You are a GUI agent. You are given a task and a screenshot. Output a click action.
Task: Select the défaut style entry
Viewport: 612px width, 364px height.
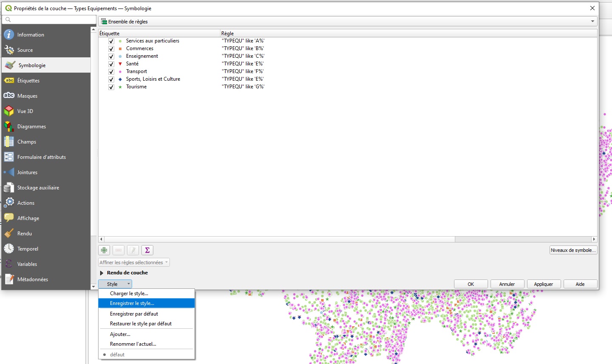click(147, 355)
